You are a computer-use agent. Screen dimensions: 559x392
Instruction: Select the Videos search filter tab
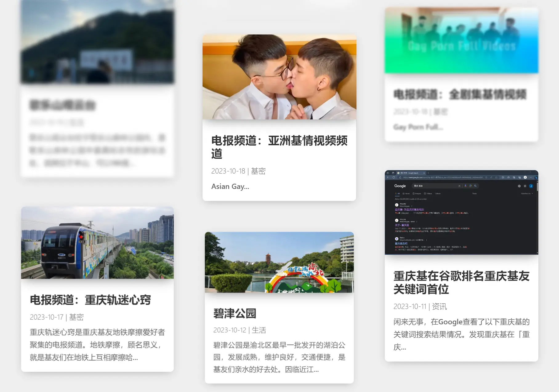(x=428, y=194)
